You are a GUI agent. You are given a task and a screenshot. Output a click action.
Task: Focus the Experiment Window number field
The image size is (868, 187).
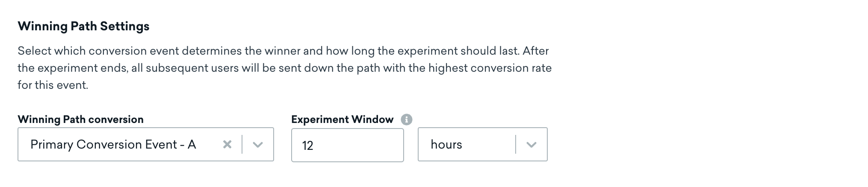click(x=347, y=145)
